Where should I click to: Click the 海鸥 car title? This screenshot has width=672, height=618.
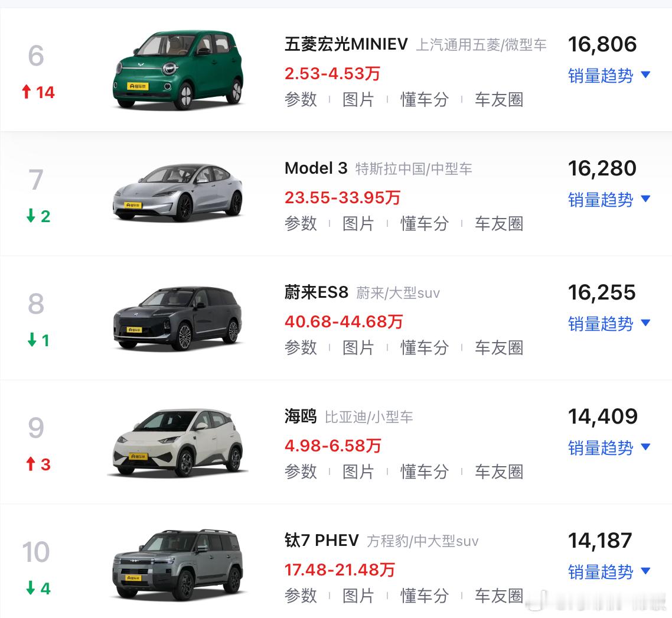tap(301, 417)
